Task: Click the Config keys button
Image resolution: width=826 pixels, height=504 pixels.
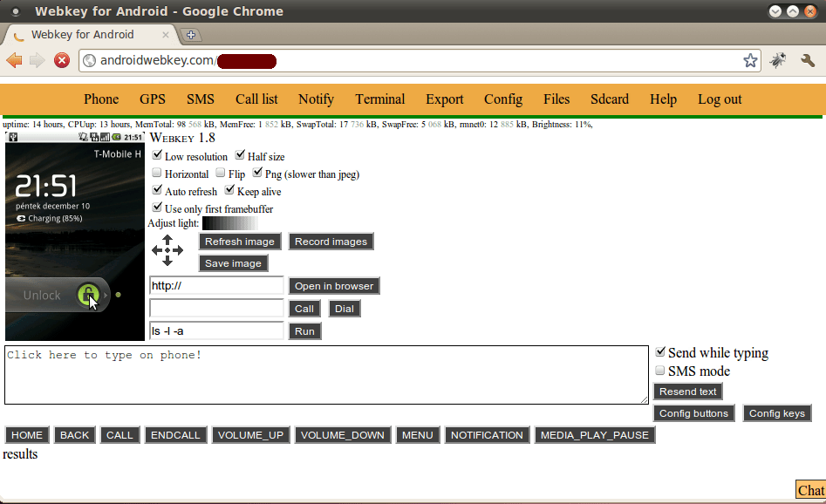Action: (777, 413)
